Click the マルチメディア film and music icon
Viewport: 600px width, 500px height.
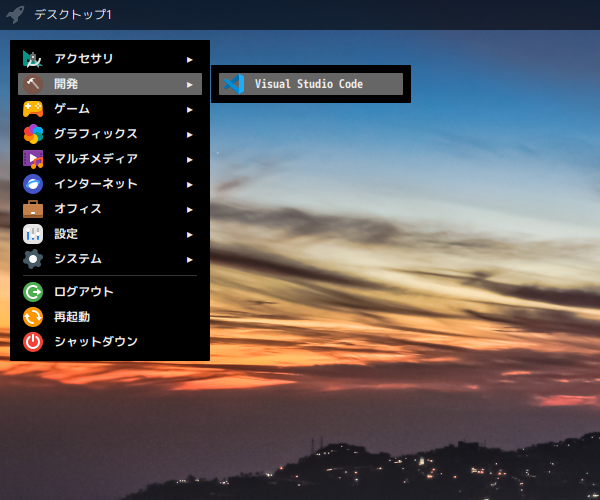click(33, 159)
